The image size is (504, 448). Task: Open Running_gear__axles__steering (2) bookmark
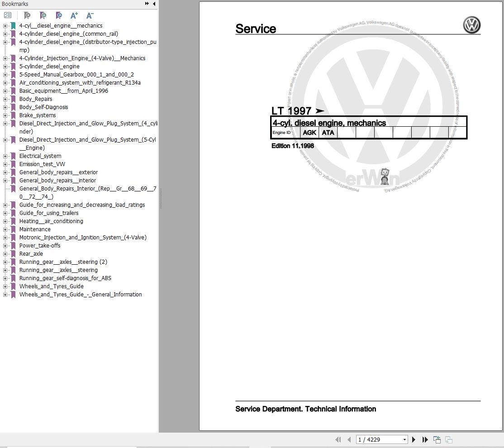[63, 262]
